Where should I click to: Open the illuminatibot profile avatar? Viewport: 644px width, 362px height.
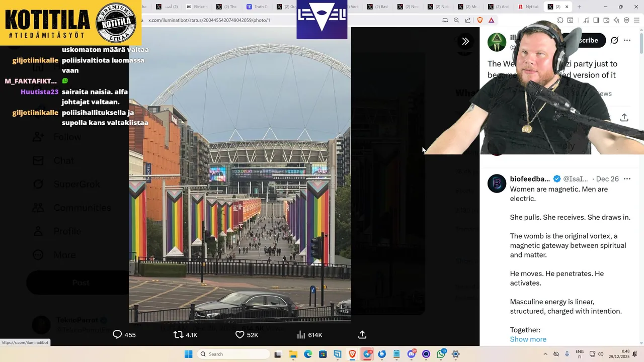497,42
